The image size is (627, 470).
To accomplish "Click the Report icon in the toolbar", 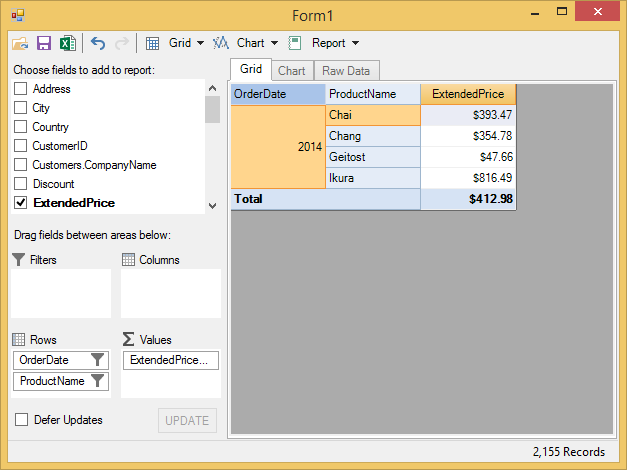I will [295, 43].
